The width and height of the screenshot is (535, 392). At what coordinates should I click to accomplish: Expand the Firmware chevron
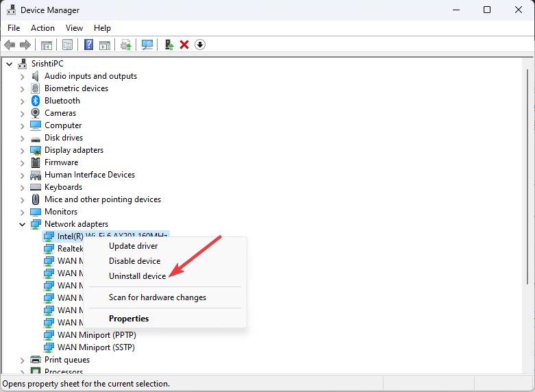point(22,162)
